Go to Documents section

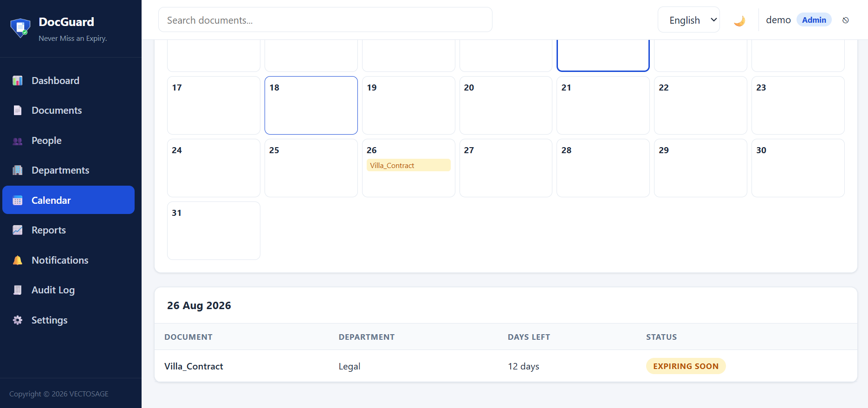pyautogui.click(x=69, y=110)
